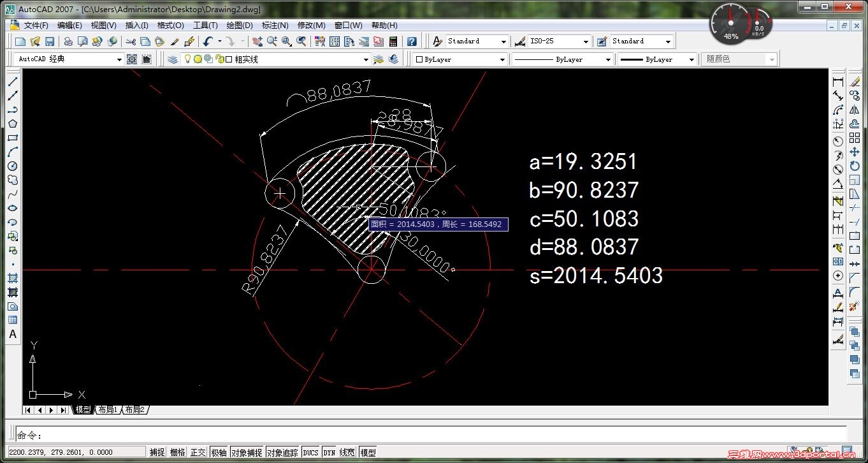The image size is (868, 463).
Task: Toggle 正交 ortho mode
Action: click(198, 453)
